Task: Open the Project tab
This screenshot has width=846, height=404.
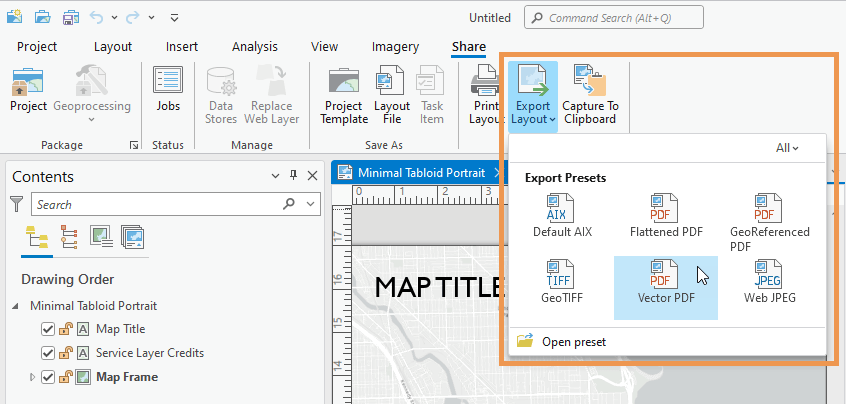Action: [37, 47]
